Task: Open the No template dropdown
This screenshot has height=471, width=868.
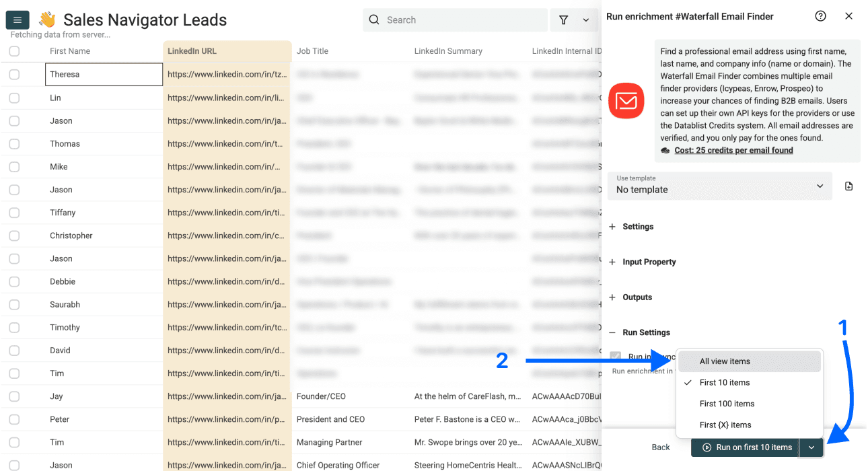Action: [719, 185]
